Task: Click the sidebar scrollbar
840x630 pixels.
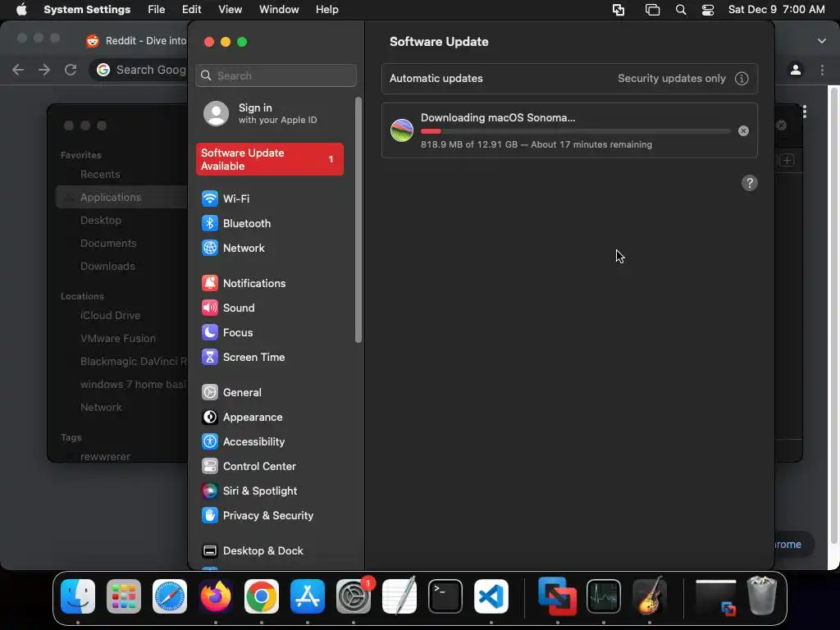Action: (x=358, y=220)
